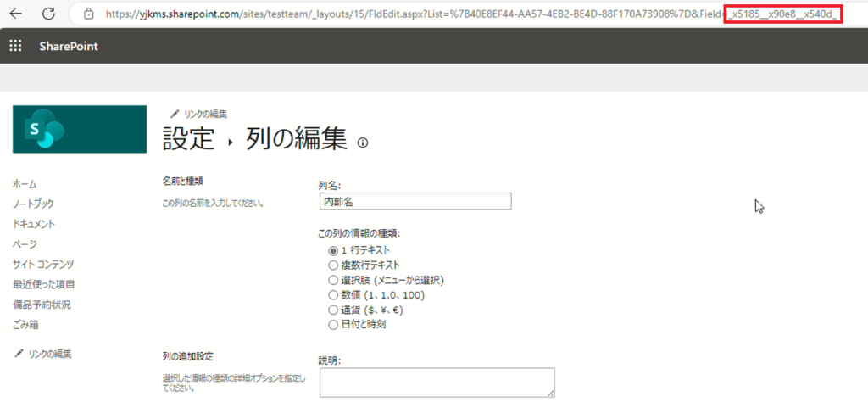Open 備品予約状況 list link
868x408 pixels.
pyautogui.click(x=42, y=305)
